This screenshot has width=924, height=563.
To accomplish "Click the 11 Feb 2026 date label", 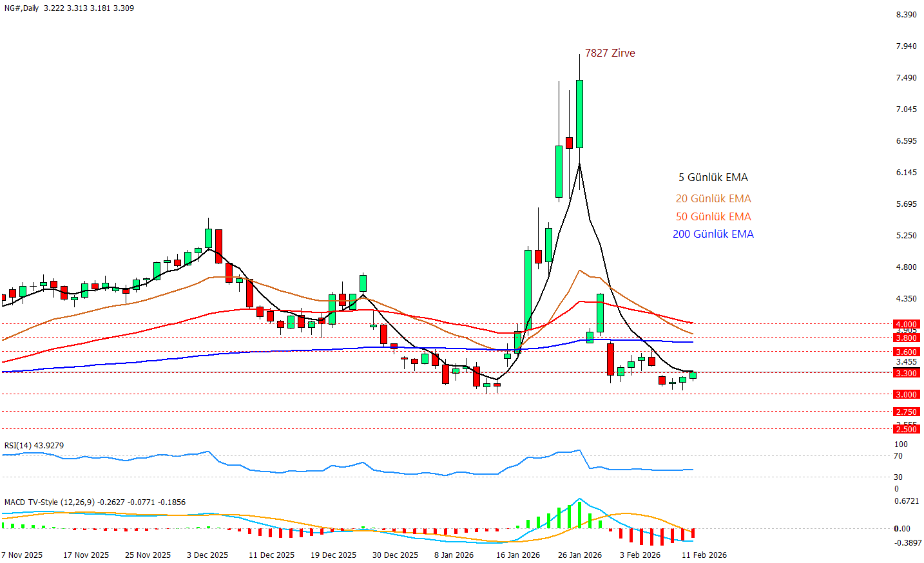I will 704,555.
